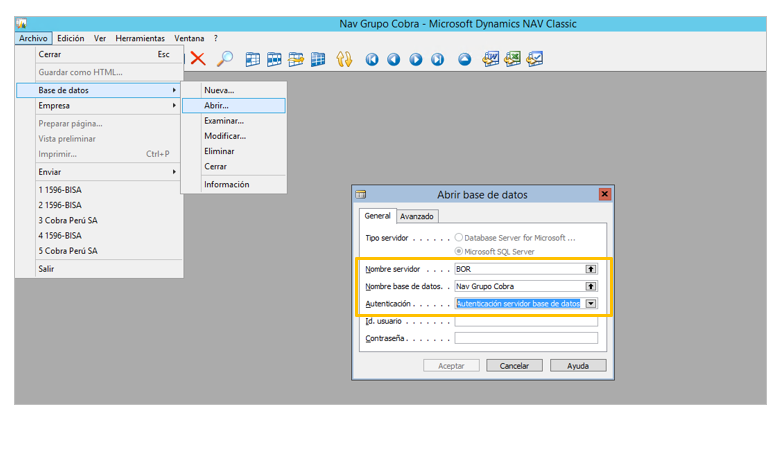Click the Id. usuario input field
Image resolution: width=782 pixels, height=454 pixels.
coord(526,321)
